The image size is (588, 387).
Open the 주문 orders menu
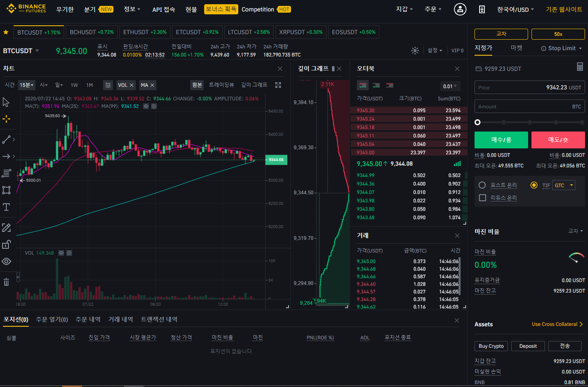pos(433,9)
